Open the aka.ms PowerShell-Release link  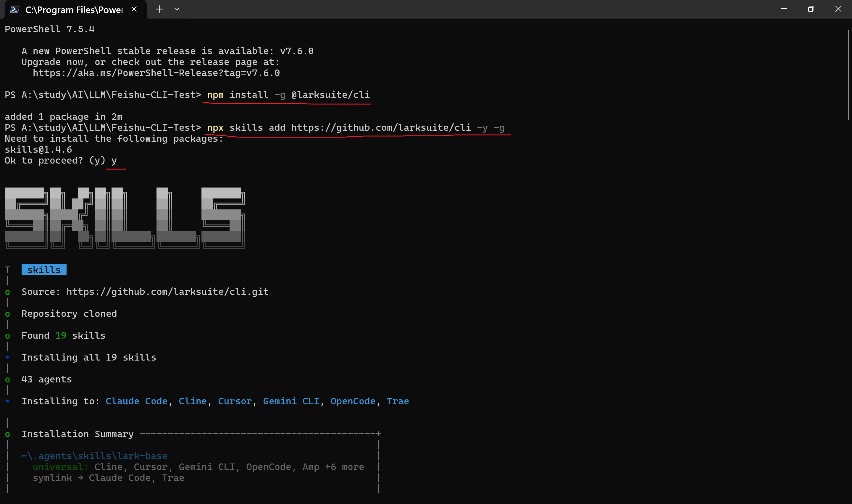click(x=156, y=73)
